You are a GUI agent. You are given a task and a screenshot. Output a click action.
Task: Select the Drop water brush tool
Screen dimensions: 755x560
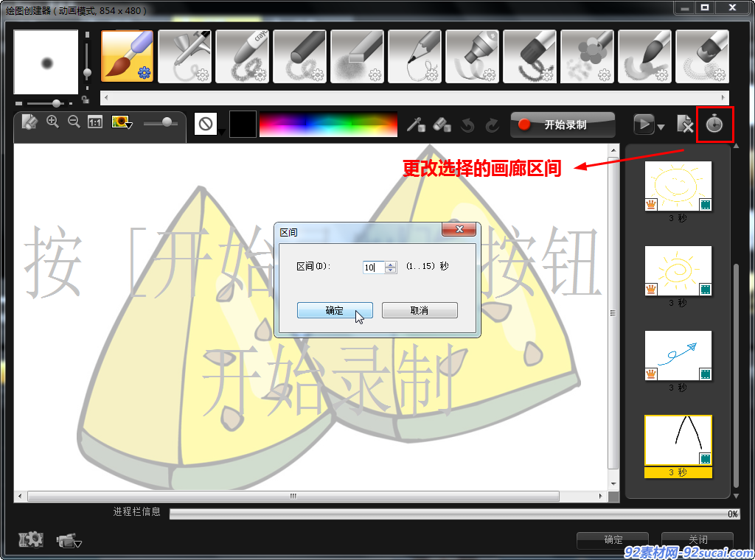(644, 56)
